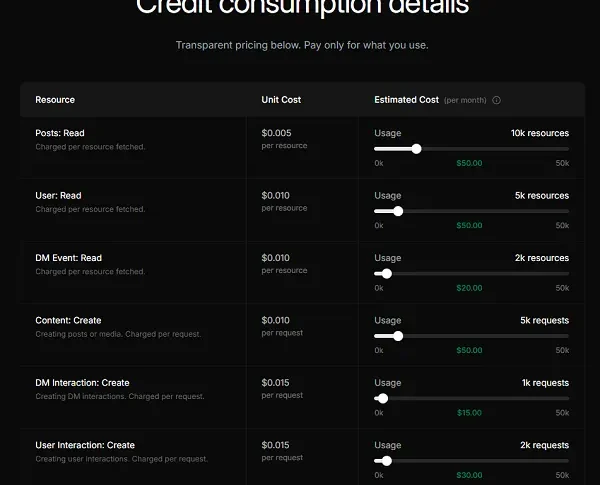
Task: Click the Resource column header
Action: [55, 100]
